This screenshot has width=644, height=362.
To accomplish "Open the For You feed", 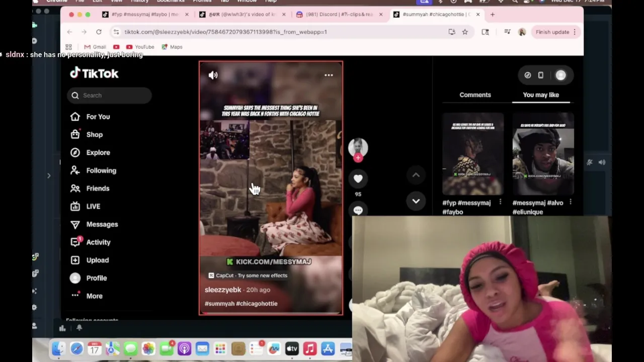I will [x=90, y=117].
